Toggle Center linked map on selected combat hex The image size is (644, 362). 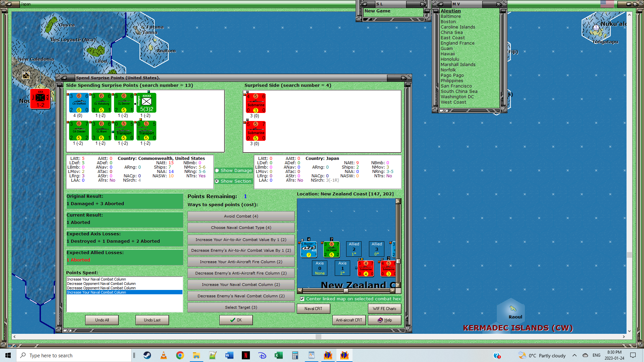coord(302,299)
